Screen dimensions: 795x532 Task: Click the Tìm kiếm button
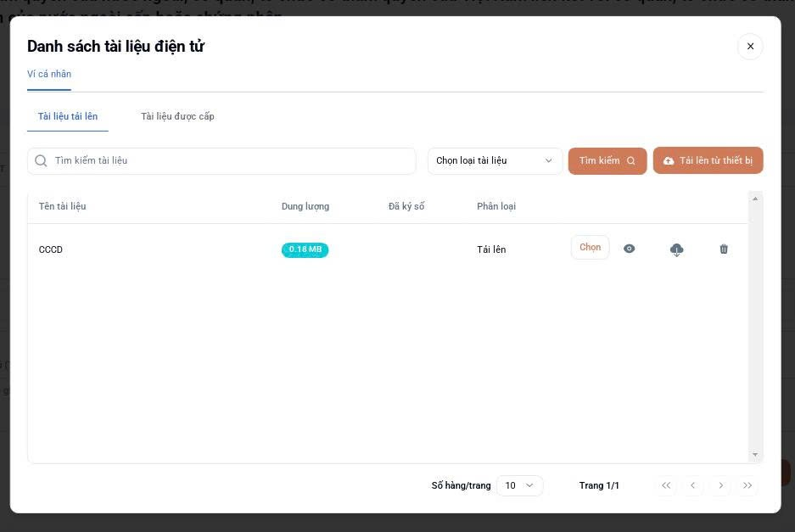tap(607, 160)
